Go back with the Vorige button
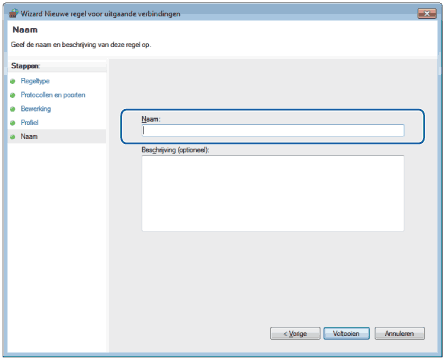This screenshot has width=445, height=360. [x=295, y=333]
